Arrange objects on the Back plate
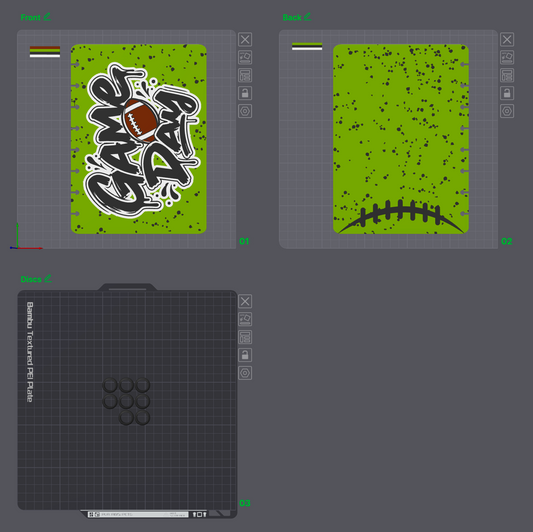The image size is (533, 532). click(507, 75)
